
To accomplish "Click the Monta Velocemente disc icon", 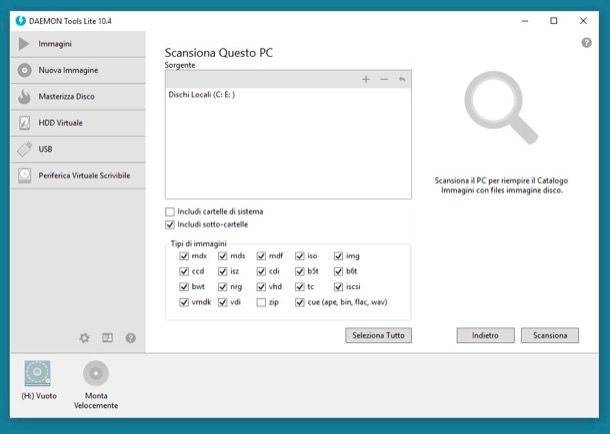I will (x=96, y=373).
